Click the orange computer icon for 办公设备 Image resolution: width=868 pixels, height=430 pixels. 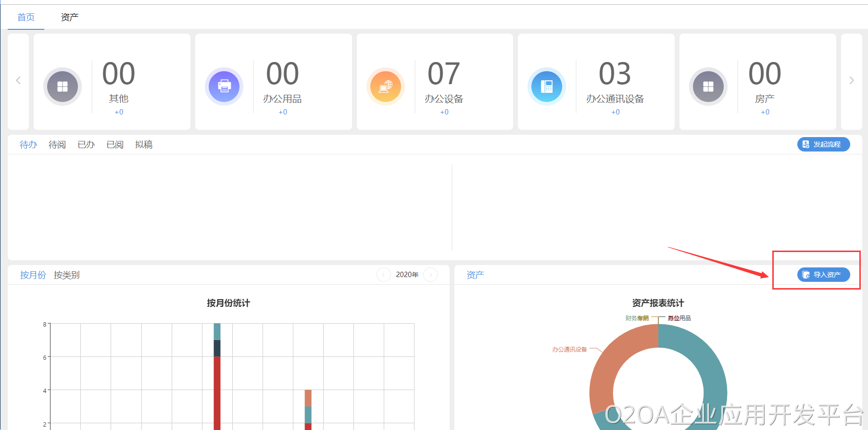pos(386,87)
